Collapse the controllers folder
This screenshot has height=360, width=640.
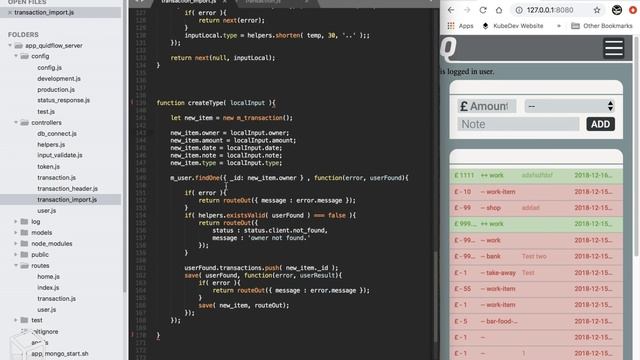click(16, 122)
